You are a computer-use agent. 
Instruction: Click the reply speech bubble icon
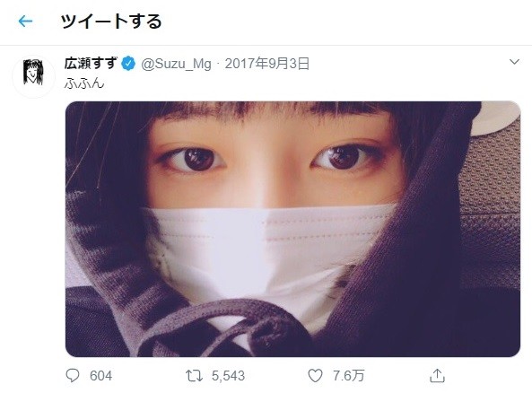(73, 375)
